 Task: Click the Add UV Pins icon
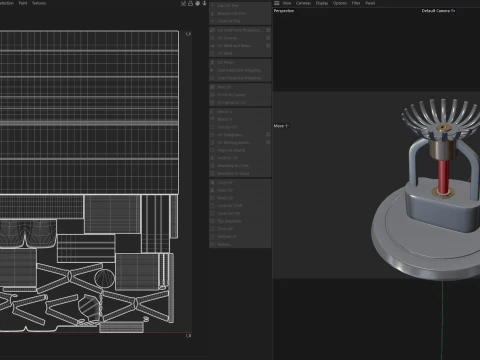click(x=212, y=6)
